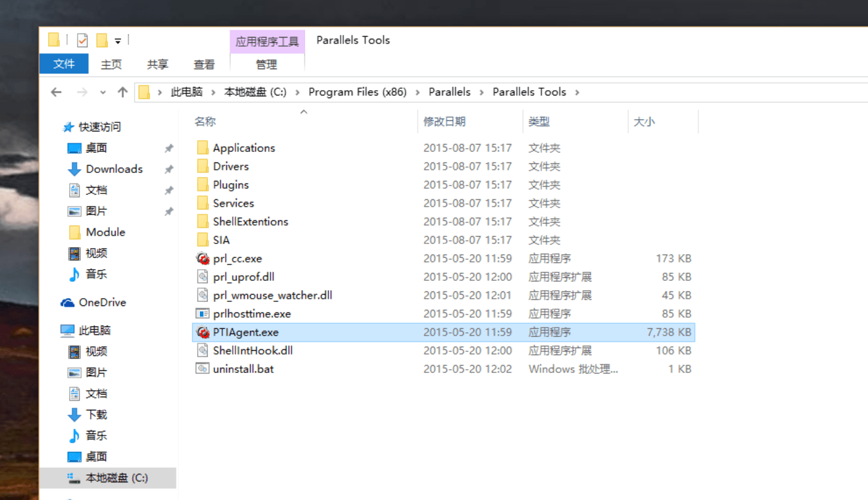Image resolution: width=868 pixels, height=500 pixels.
Task: Select the file name prlhosttime.exe
Action: coord(252,314)
